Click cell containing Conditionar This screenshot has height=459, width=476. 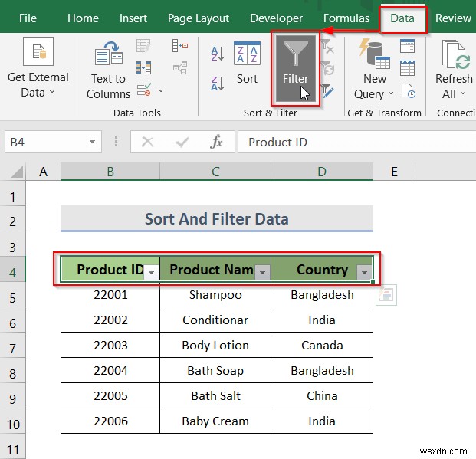pos(215,320)
